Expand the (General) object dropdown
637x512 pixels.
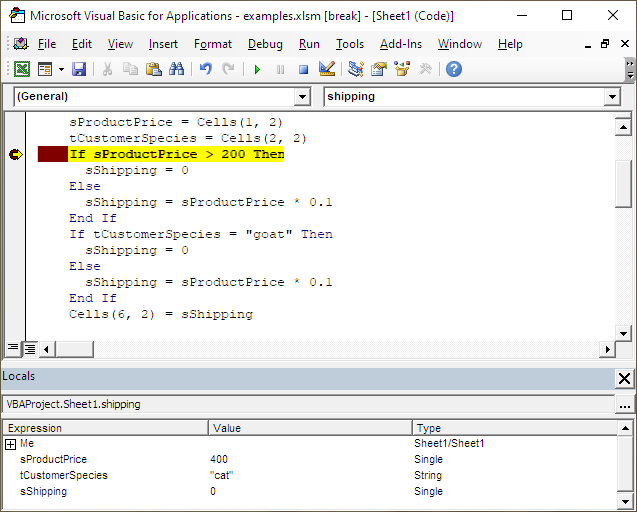[x=302, y=97]
